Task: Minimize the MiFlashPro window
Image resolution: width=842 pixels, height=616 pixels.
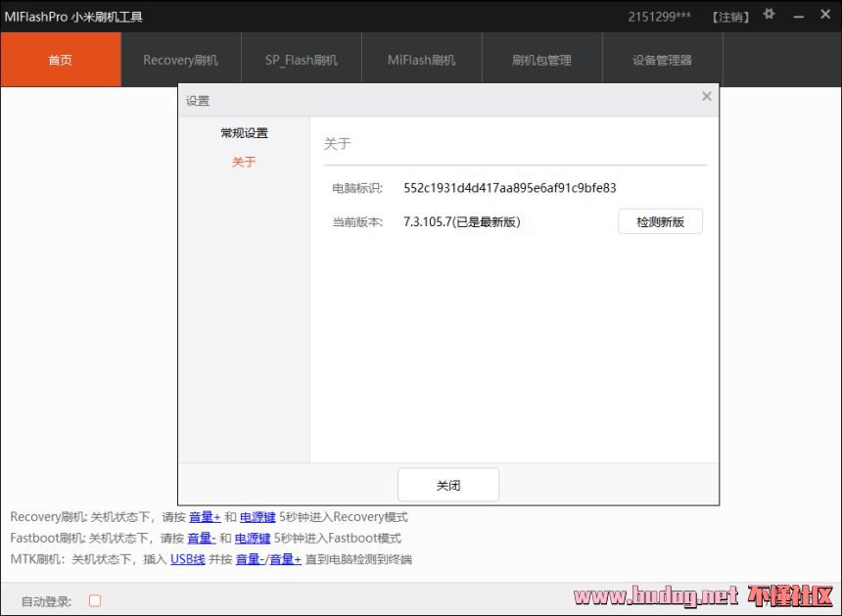Action: (799, 16)
